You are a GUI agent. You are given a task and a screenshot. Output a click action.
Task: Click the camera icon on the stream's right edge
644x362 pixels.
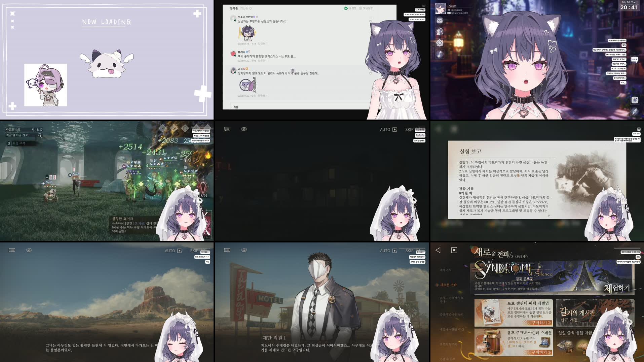click(x=635, y=100)
